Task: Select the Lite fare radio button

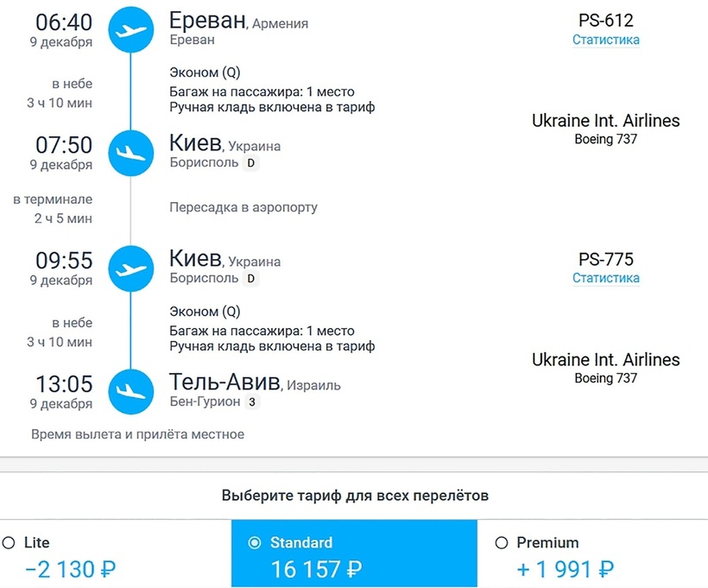Action: coord(9,543)
